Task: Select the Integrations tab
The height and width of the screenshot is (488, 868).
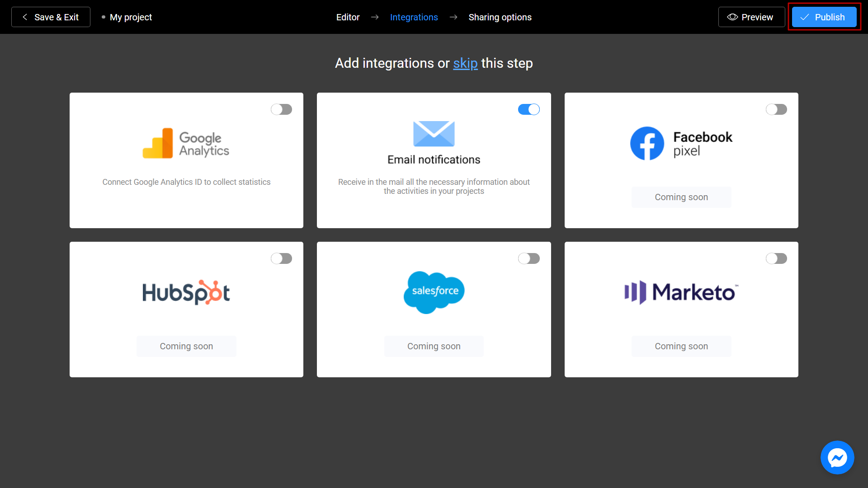Action: [414, 17]
